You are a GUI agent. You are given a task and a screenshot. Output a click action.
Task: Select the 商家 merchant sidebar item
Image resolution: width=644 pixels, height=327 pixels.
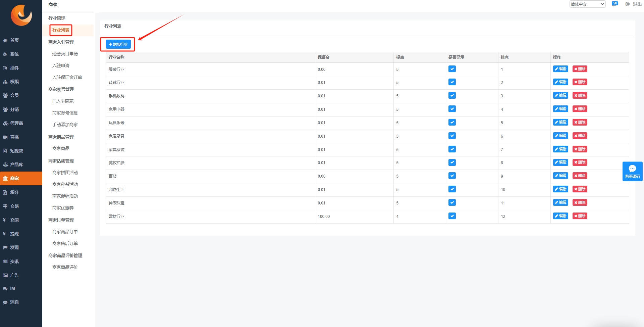pos(21,178)
